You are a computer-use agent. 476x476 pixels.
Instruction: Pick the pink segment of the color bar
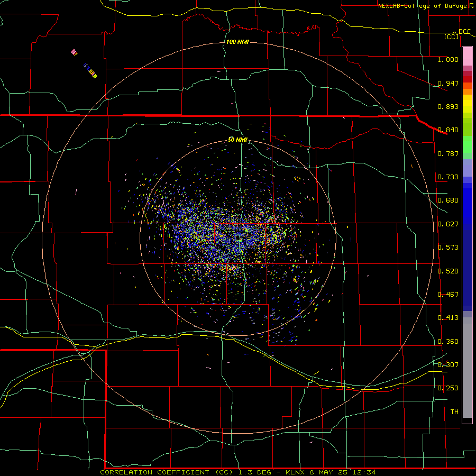[x=467, y=56]
